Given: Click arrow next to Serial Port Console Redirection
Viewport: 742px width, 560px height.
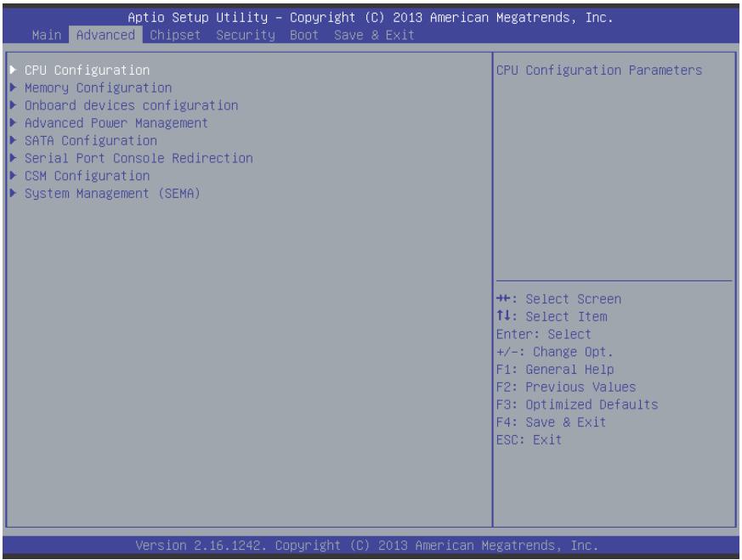Looking at the screenshot, I should tap(14, 158).
